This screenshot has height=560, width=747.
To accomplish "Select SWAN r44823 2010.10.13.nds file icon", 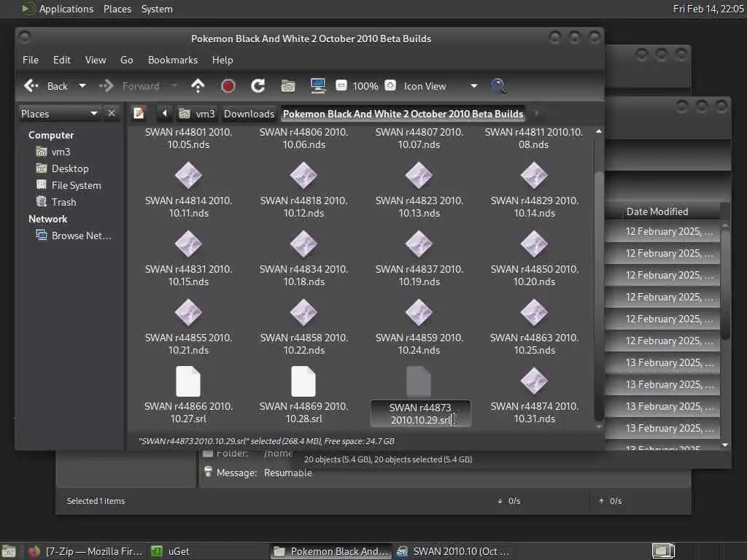I will [x=419, y=176].
